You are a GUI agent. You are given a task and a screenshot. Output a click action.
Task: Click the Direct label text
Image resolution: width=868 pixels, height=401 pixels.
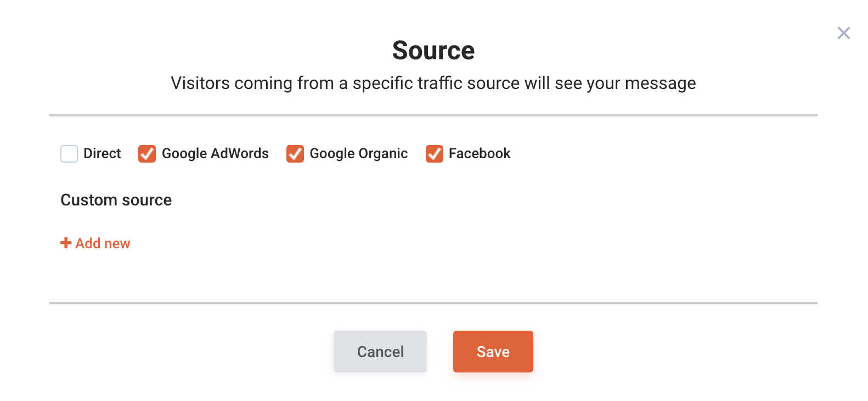(102, 153)
